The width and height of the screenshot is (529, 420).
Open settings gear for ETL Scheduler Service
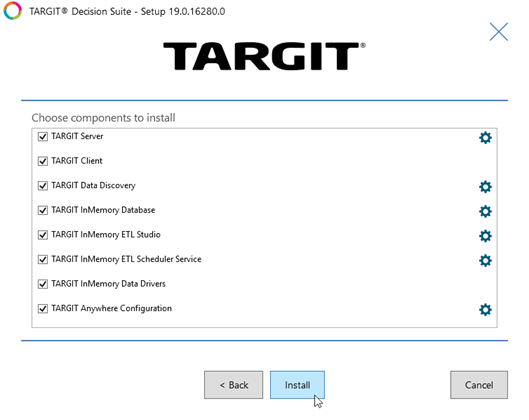[x=485, y=260]
